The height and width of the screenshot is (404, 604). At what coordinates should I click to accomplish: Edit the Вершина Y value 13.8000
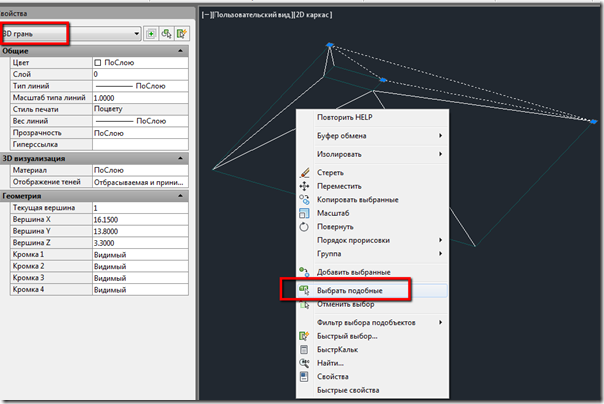click(140, 231)
